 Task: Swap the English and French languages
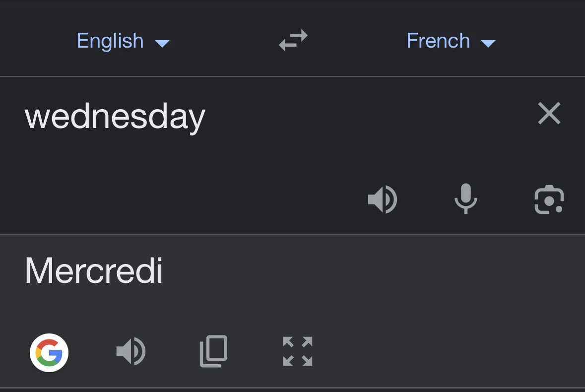pos(293,41)
